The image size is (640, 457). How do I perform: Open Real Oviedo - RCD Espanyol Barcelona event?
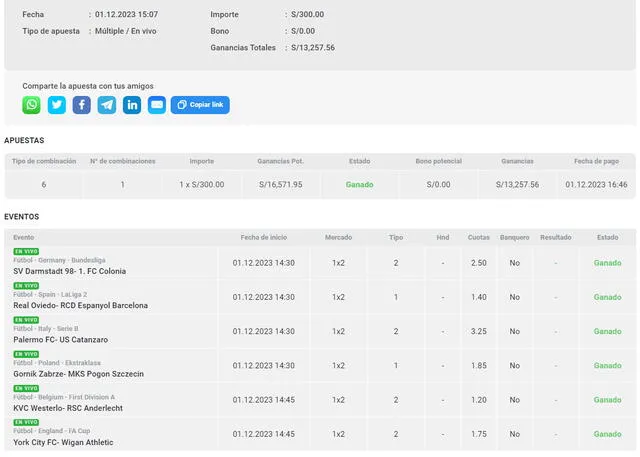click(x=80, y=305)
